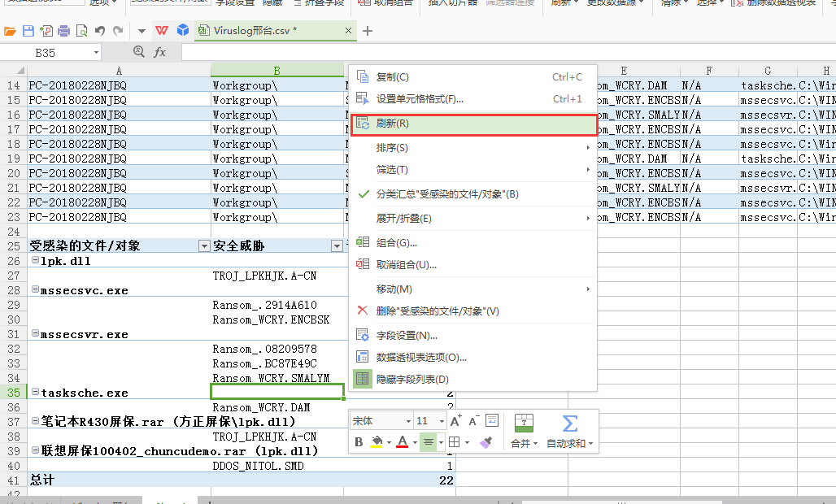Click inside the formula bar input
836x504 pixels.
tap(508, 53)
